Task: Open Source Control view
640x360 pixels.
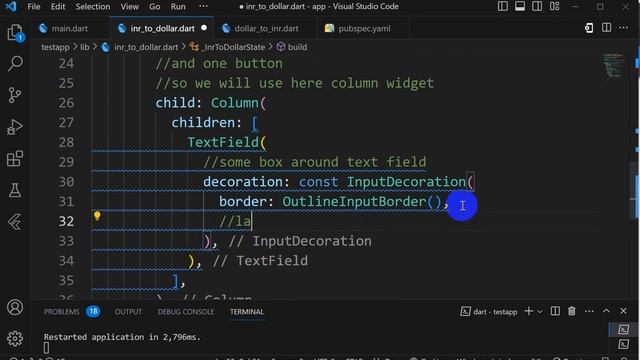Action: click(x=15, y=95)
